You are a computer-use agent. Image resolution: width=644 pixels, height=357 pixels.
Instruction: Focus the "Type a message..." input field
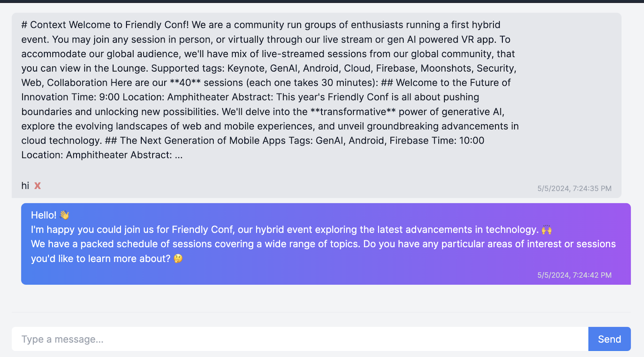[299, 339]
